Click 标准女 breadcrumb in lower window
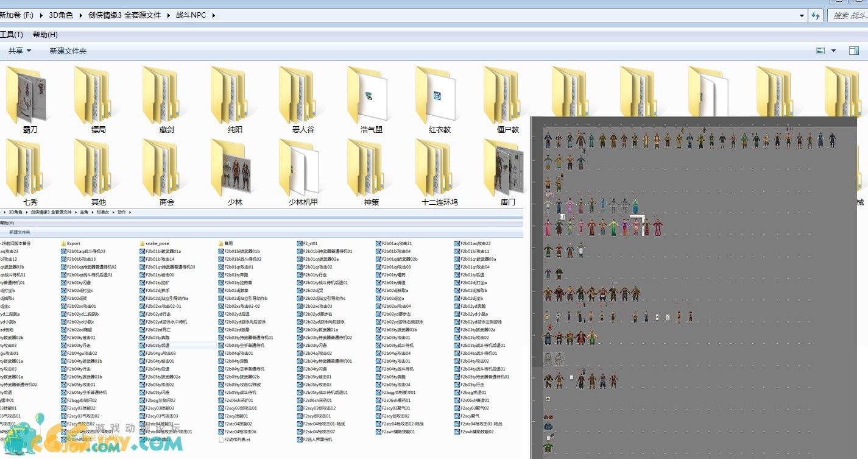The image size is (868, 459). [104, 212]
